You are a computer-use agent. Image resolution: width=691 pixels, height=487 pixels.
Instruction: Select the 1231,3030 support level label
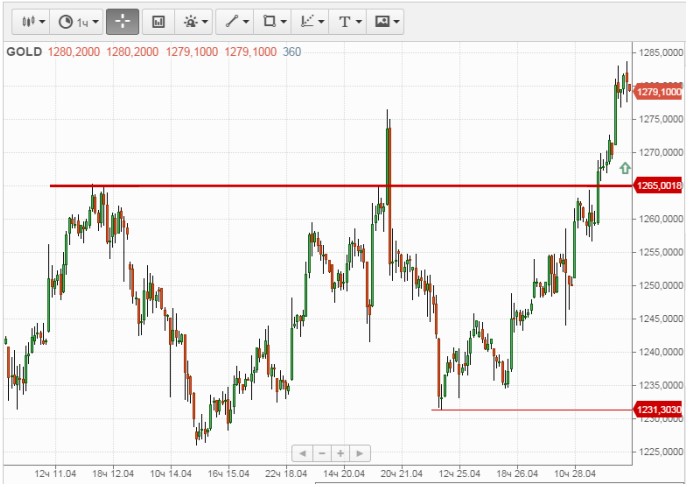pos(658,410)
